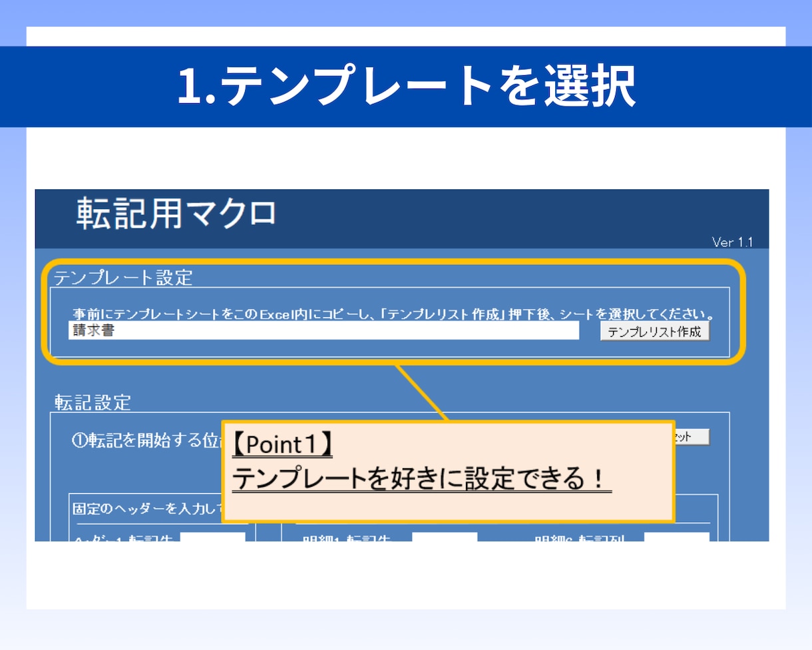This screenshot has width=812, height=650.
Task: Click the テンプレリスト作成 button
Action: click(x=654, y=332)
